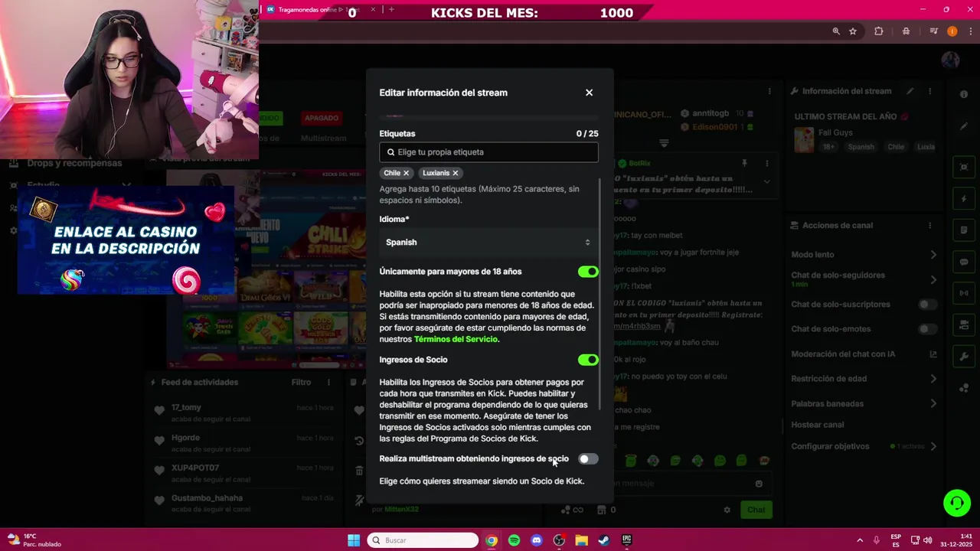
Task: Open the Idioma Spanish dropdown
Action: tap(488, 243)
